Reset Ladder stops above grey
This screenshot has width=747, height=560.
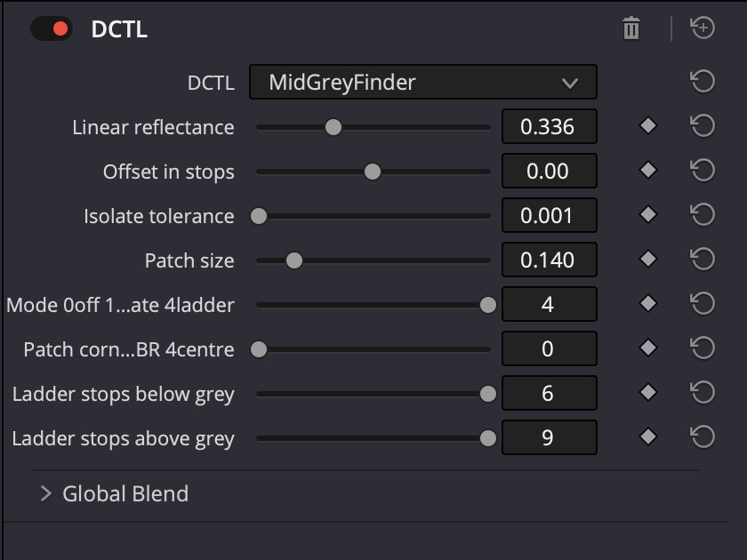[703, 437]
